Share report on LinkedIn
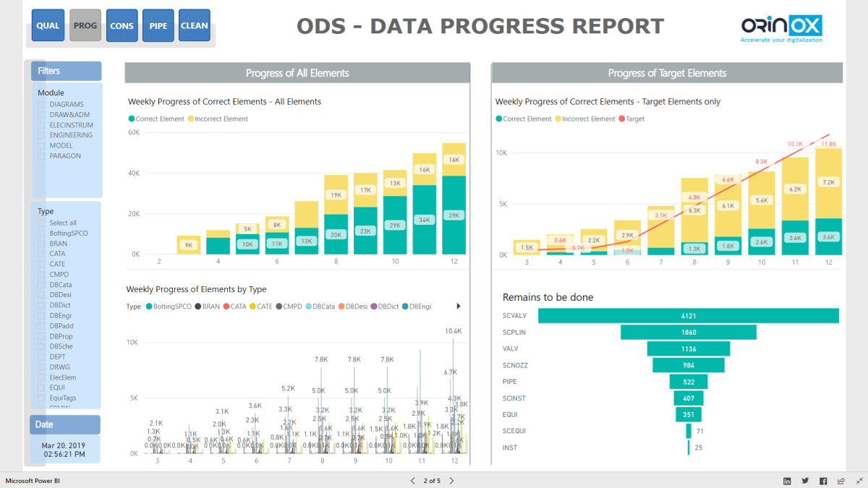868x488 pixels. pos(787,481)
